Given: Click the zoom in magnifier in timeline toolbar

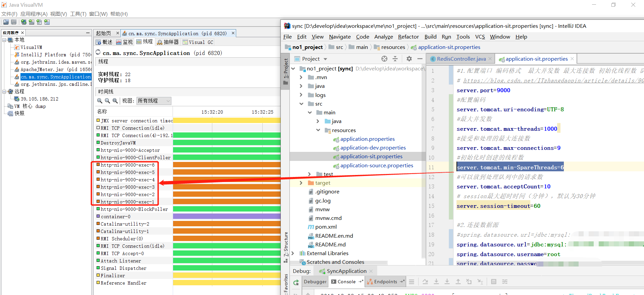Looking at the screenshot, I should [x=100, y=101].
